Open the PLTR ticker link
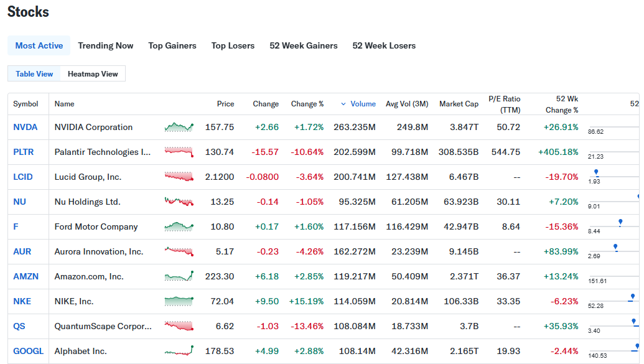 [x=24, y=152]
